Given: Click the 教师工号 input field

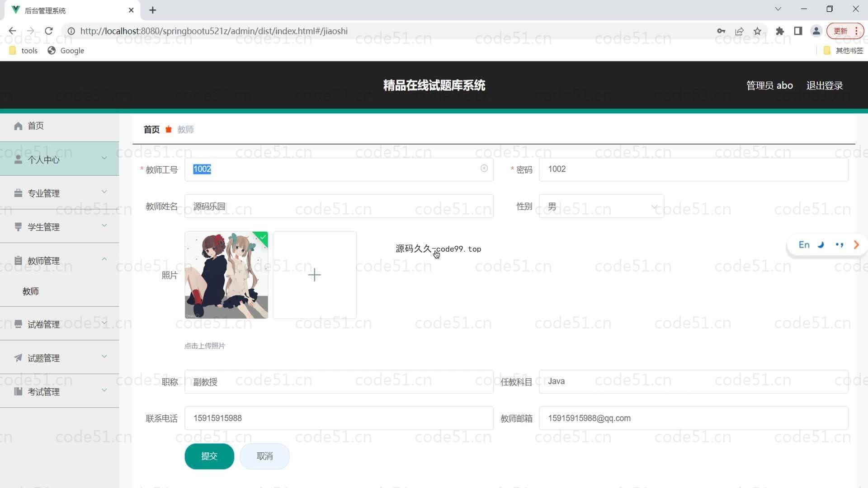Looking at the screenshot, I should click(x=339, y=169).
